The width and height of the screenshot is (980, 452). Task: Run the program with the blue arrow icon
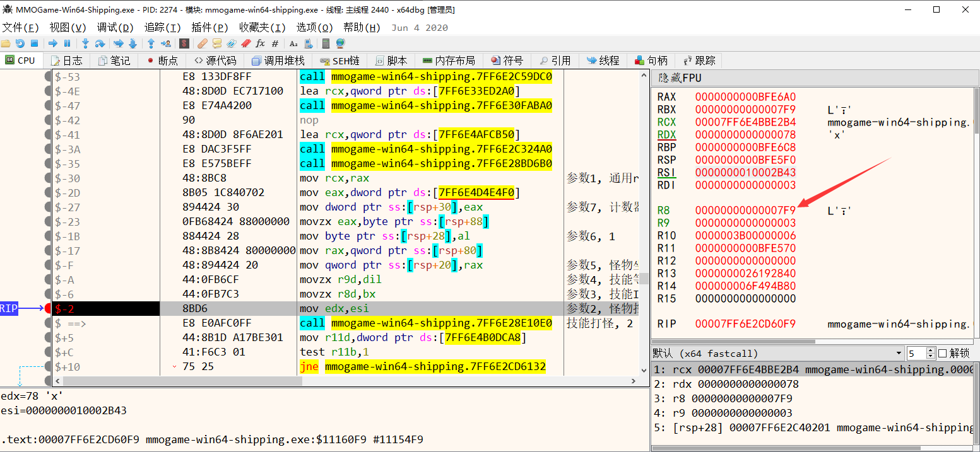point(53,43)
